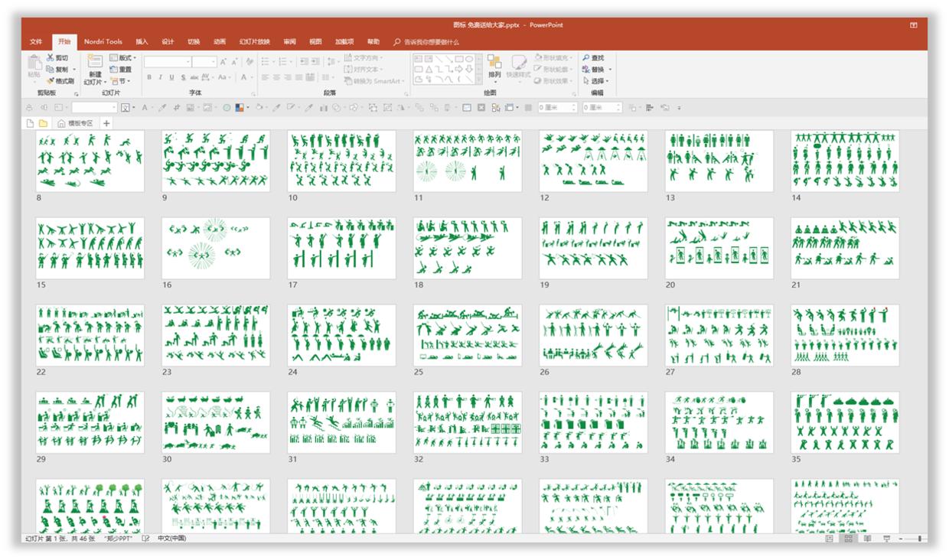Click Find (查找) in Editing group

click(593, 58)
